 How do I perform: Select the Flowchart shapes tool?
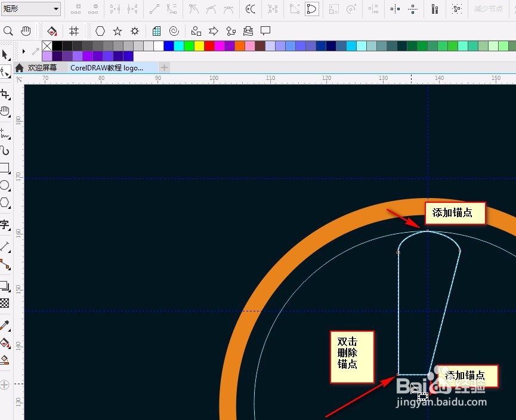point(231,31)
